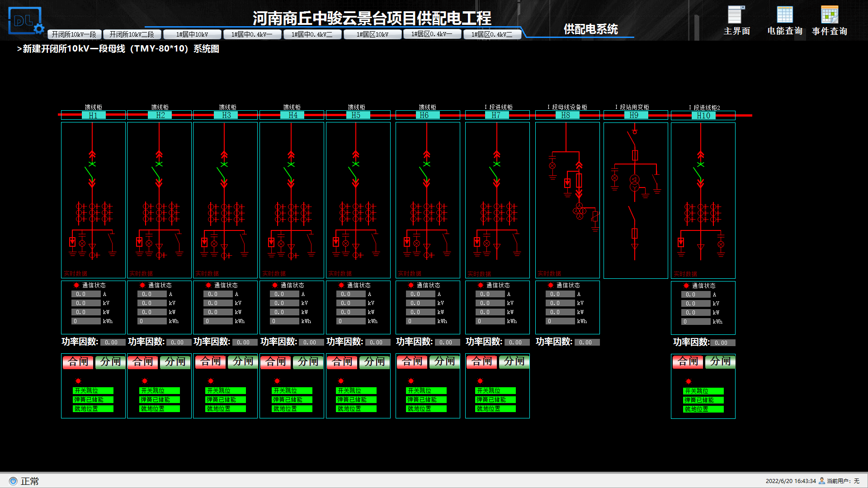868x488 pixels.
Task: Click the 正常 status globe icon
Action: click(13, 481)
